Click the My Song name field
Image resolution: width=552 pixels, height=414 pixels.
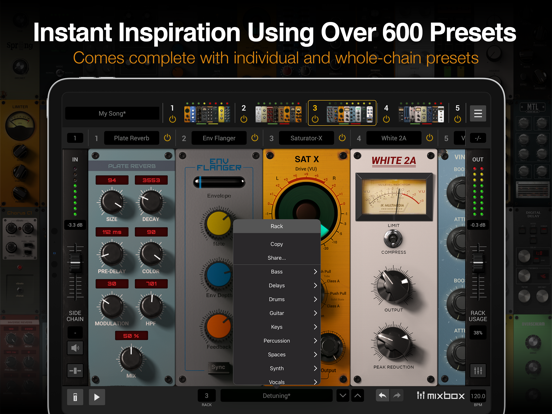point(112,113)
